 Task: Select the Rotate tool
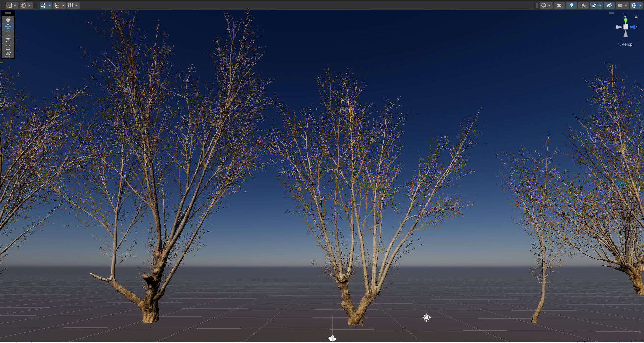[8, 33]
